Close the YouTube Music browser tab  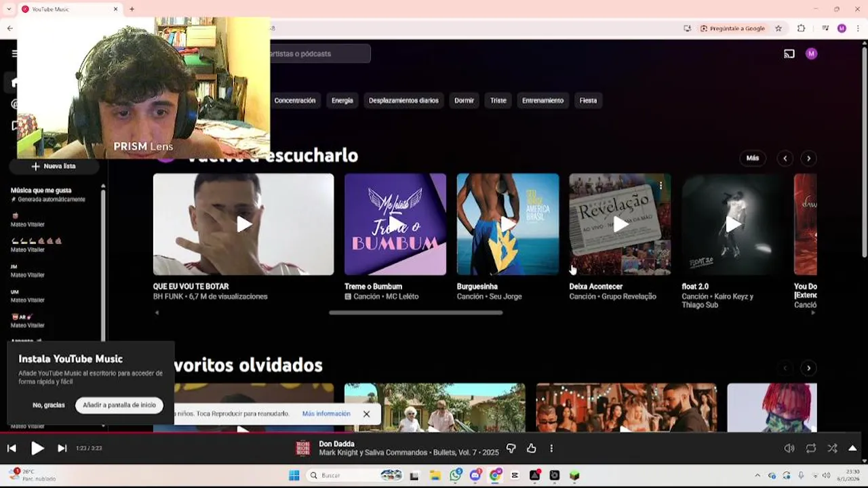click(115, 9)
